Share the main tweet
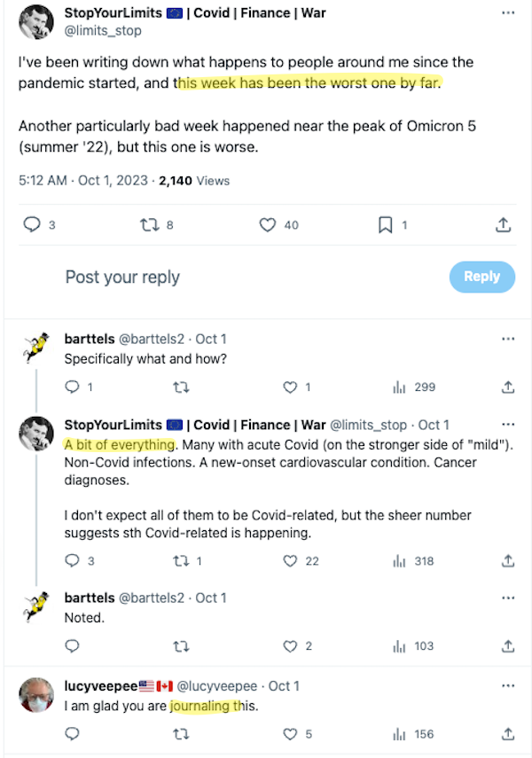Image resolution: width=532 pixels, height=758 pixels. [x=504, y=225]
